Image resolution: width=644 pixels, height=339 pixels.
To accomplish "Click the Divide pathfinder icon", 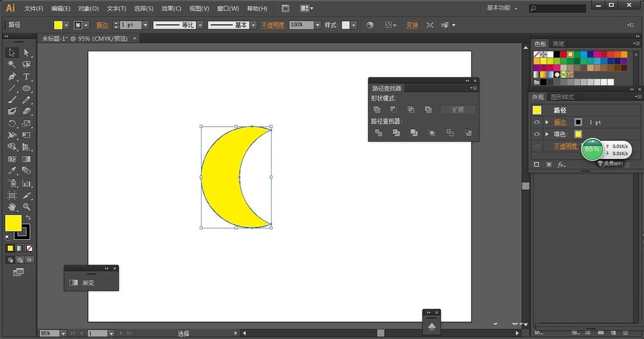I will pos(379,133).
